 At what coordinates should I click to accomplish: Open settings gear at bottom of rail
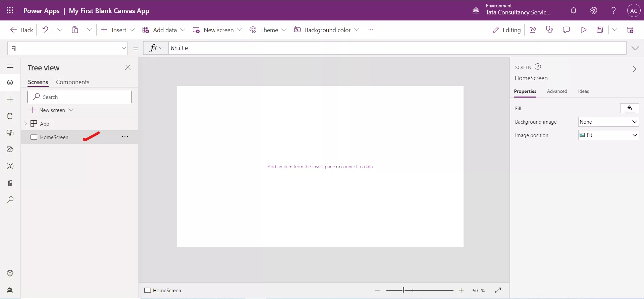pyautogui.click(x=10, y=273)
